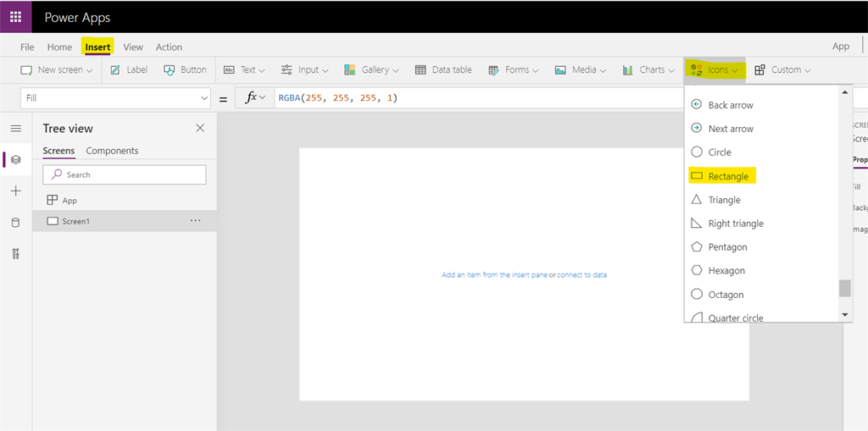Open the Data sources cylinder icon
Image resolution: width=868 pixels, height=431 pixels.
tap(16, 223)
